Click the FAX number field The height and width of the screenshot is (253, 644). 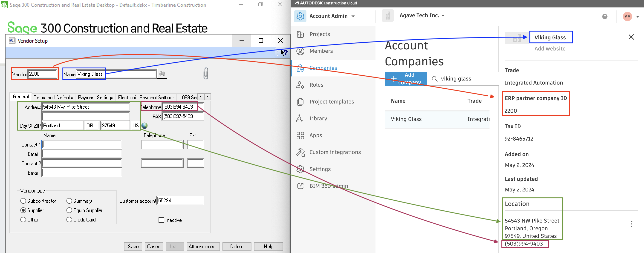point(183,116)
